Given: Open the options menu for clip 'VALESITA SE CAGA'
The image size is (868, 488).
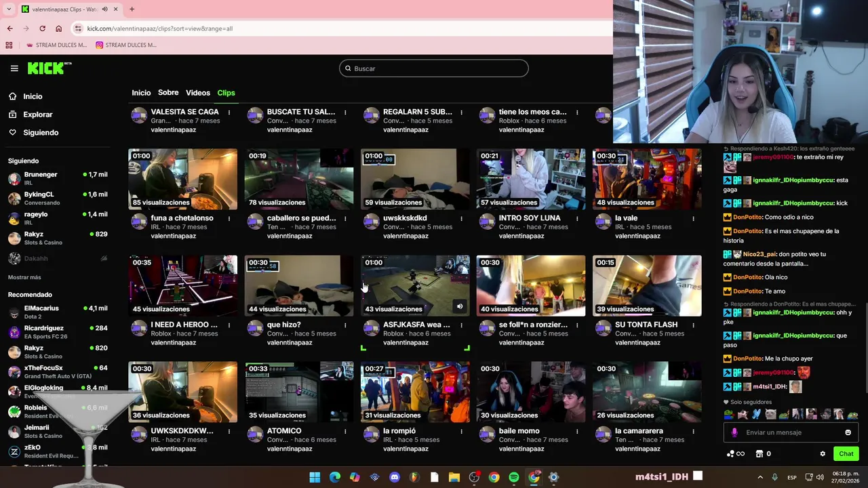Looking at the screenshot, I should [x=229, y=112].
